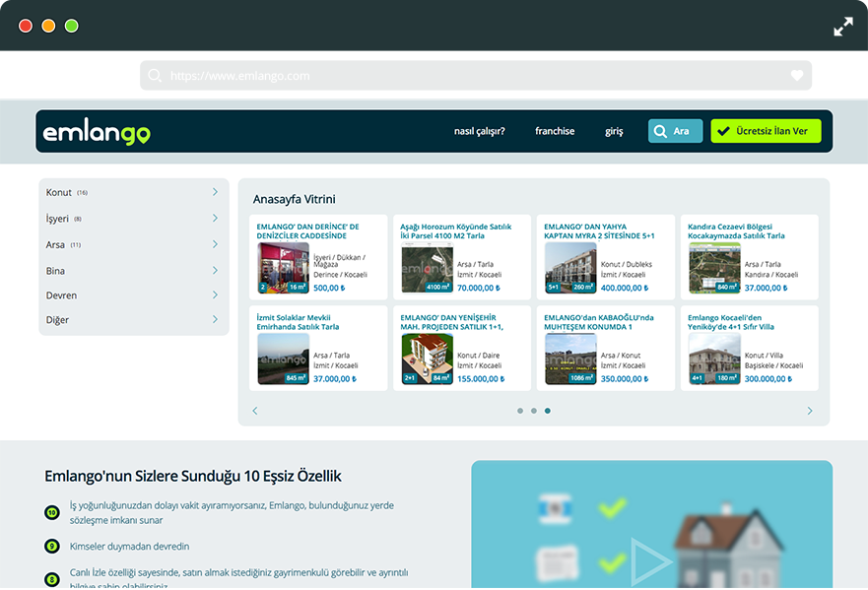The height and width of the screenshot is (590, 868).
Task: Click the 400.000,00 ₺ price
Action: point(625,288)
